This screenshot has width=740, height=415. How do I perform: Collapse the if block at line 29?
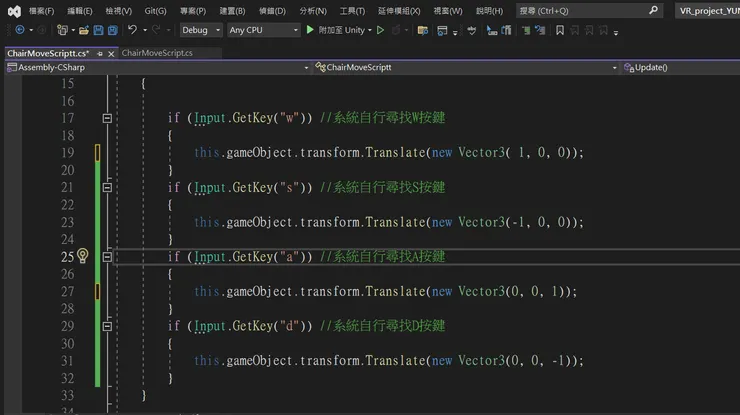(x=108, y=326)
